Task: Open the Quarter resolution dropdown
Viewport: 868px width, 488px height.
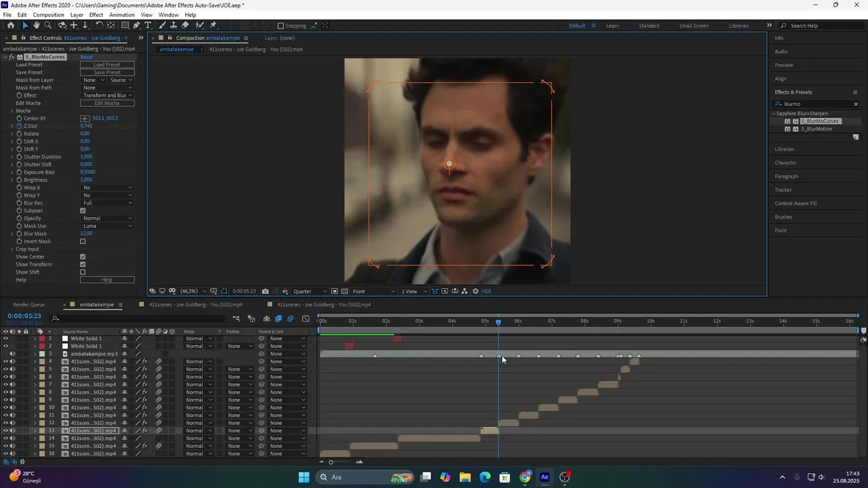Action: [310, 291]
